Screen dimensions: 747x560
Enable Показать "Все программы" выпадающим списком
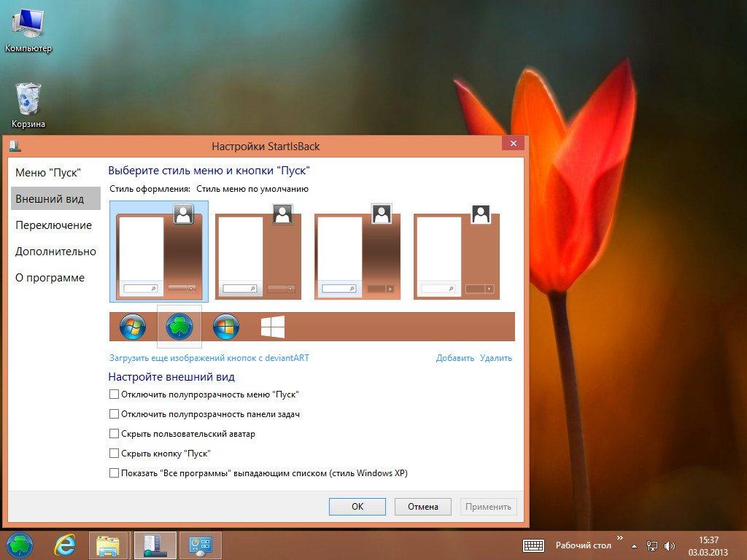click(x=114, y=472)
